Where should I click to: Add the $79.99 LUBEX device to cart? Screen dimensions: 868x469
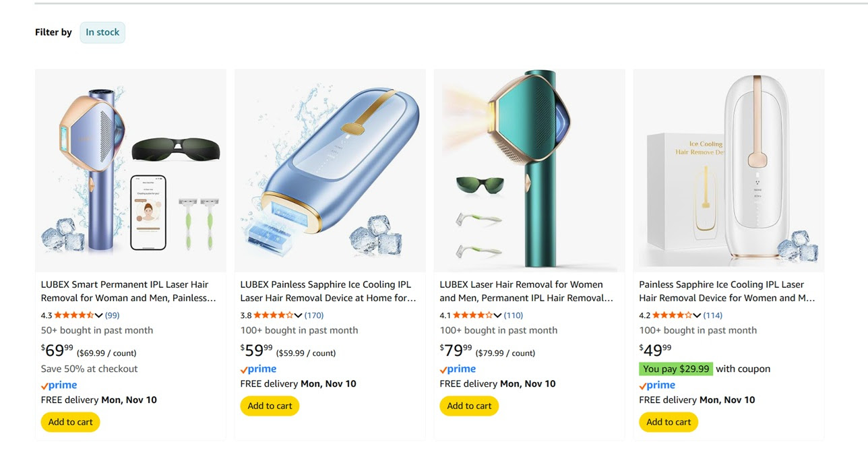coord(469,406)
